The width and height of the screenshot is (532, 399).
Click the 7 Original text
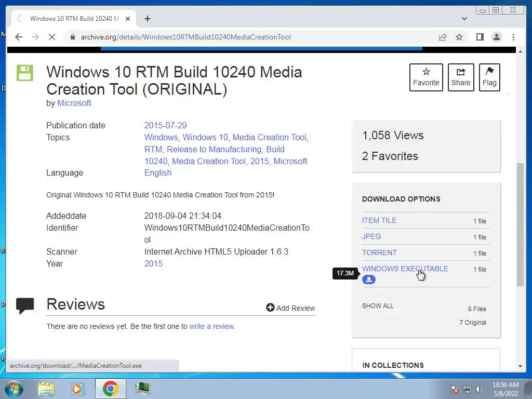coord(473,322)
